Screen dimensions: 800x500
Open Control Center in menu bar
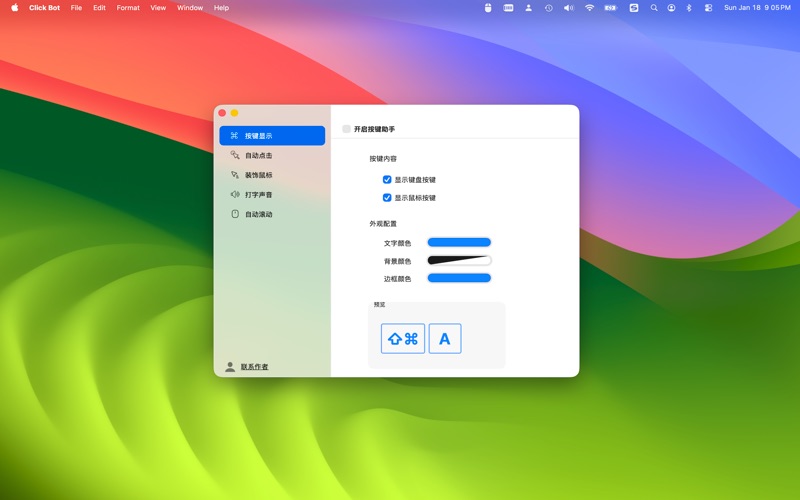pos(708,8)
